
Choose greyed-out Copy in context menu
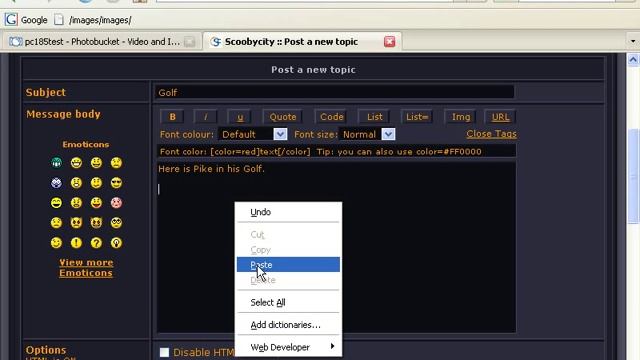point(288,250)
